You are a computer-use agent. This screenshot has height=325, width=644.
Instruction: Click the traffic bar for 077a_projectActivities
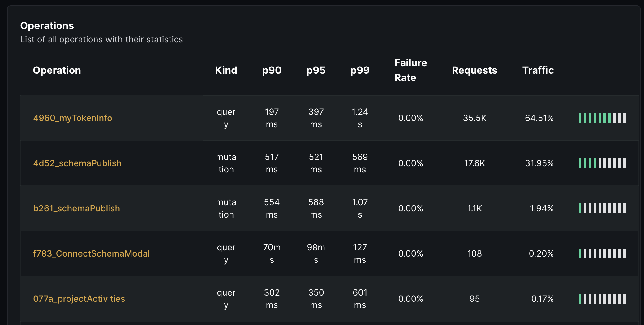(x=602, y=299)
